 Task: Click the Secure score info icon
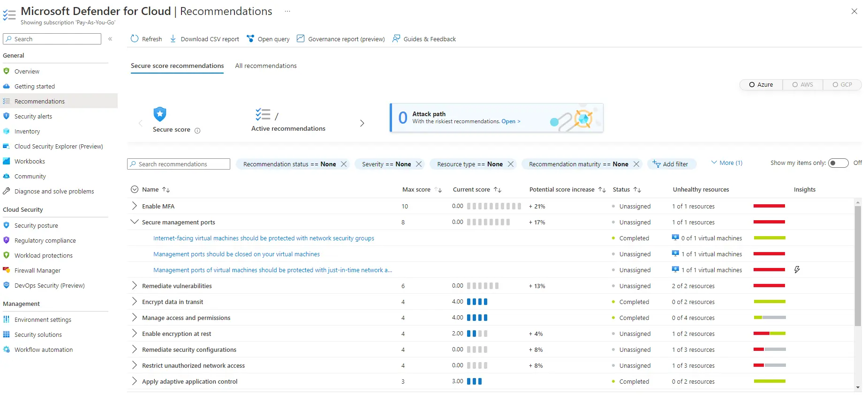tap(197, 131)
